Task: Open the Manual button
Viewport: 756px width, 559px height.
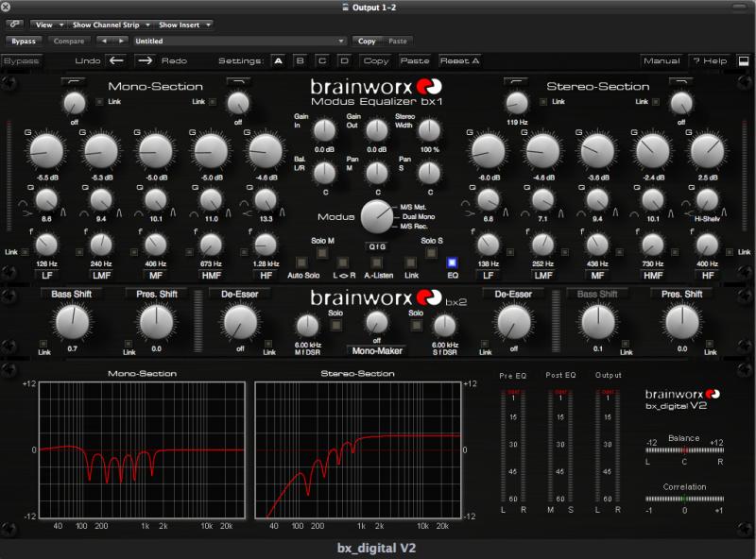Action: pyautogui.click(x=661, y=60)
